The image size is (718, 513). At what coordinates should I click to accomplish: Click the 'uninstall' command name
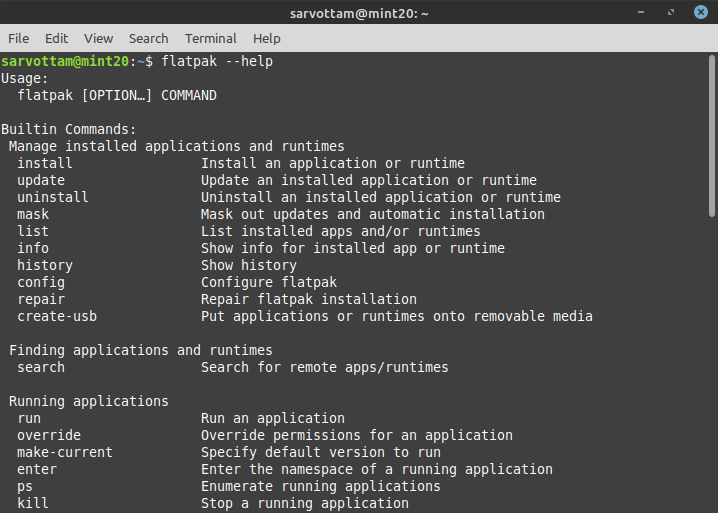pos(53,197)
